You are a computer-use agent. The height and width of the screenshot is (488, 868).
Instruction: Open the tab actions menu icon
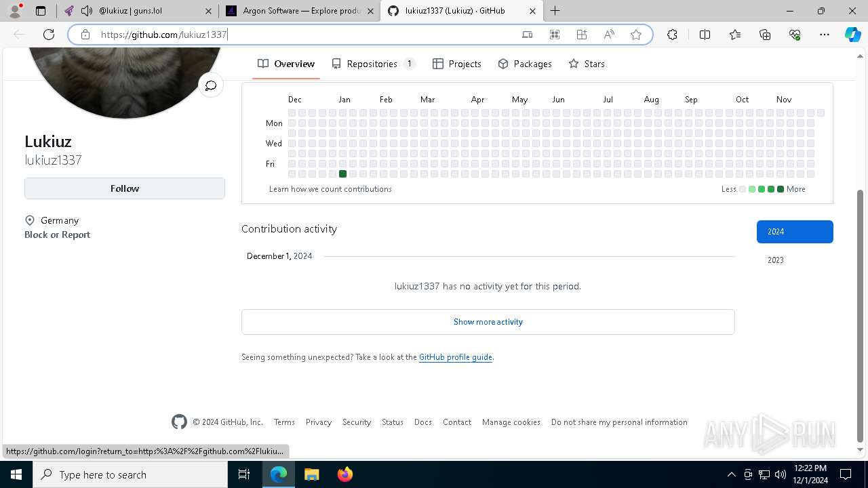click(x=41, y=11)
